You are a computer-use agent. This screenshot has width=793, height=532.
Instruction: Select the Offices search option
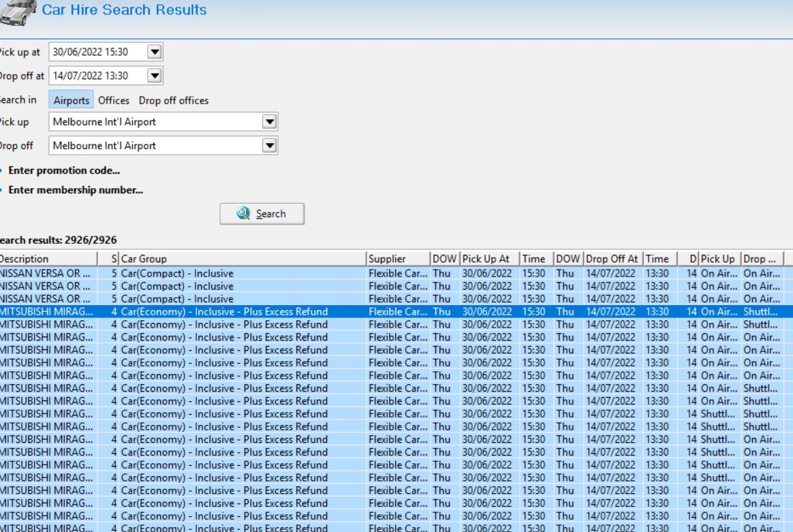tap(114, 100)
